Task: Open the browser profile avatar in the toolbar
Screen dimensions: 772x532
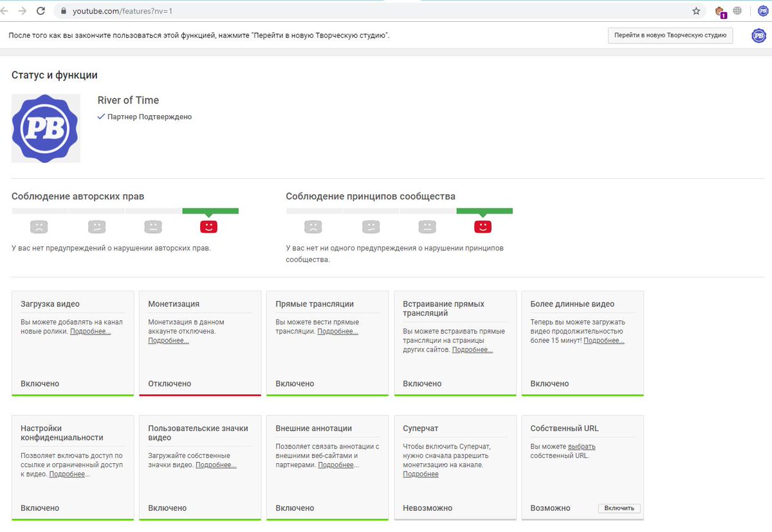Action: (762, 11)
